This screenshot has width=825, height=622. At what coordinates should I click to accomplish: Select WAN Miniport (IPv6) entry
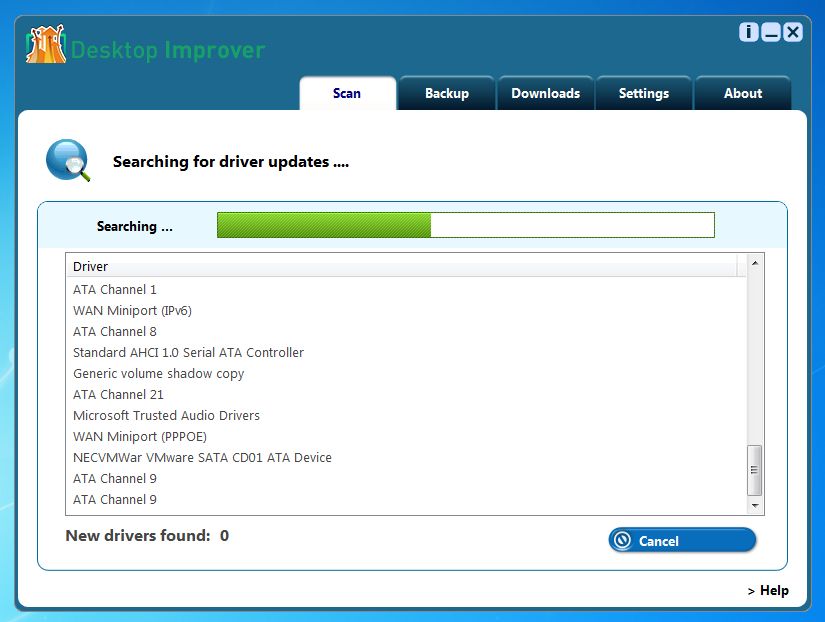click(x=406, y=310)
